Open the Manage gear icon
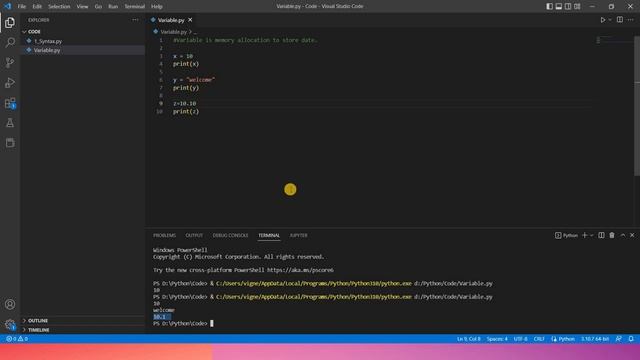This screenshot has width=640, height=360. coord(10,324)
